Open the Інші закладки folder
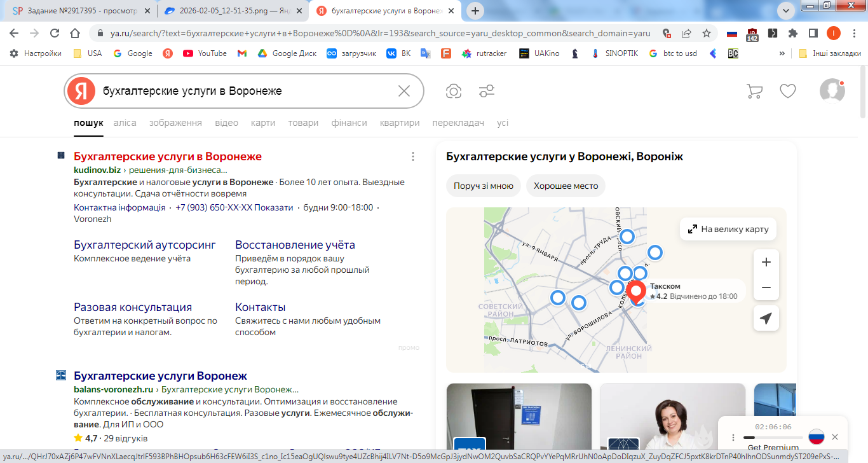Image resolution: width=868 pixels, height=463 pixels. click(x=829, y=53)
